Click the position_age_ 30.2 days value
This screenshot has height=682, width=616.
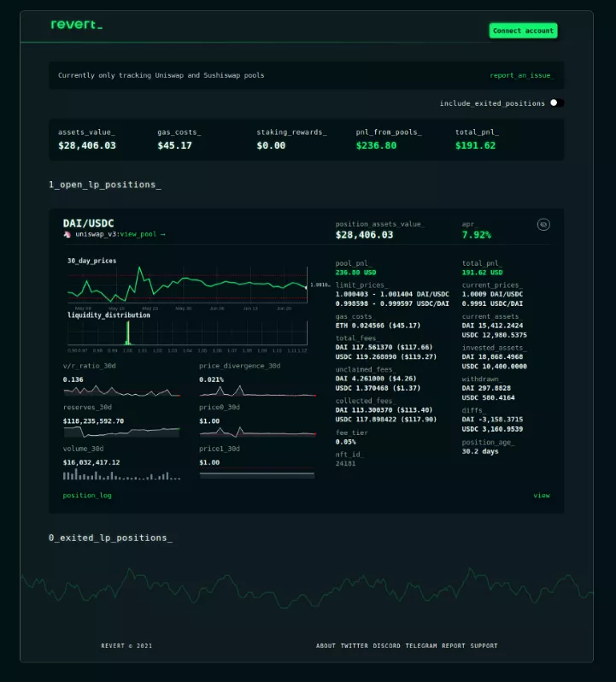(x=480, y=451)
